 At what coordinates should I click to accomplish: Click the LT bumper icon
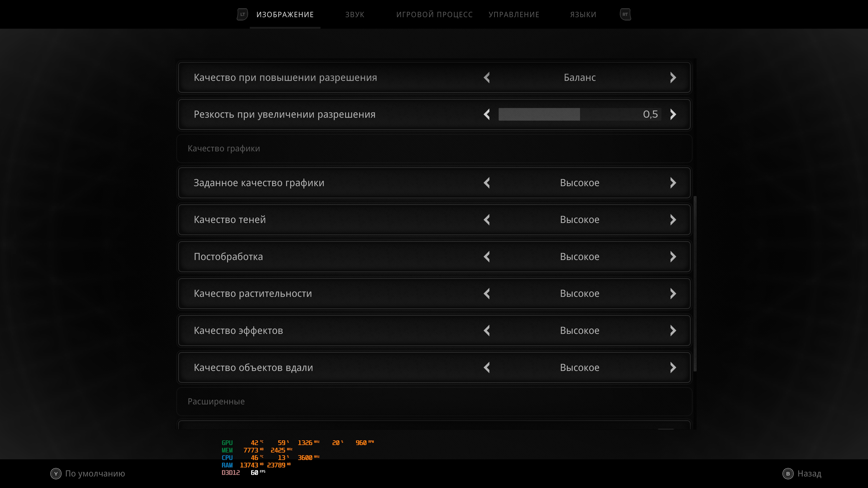click(x=242, y=14)
